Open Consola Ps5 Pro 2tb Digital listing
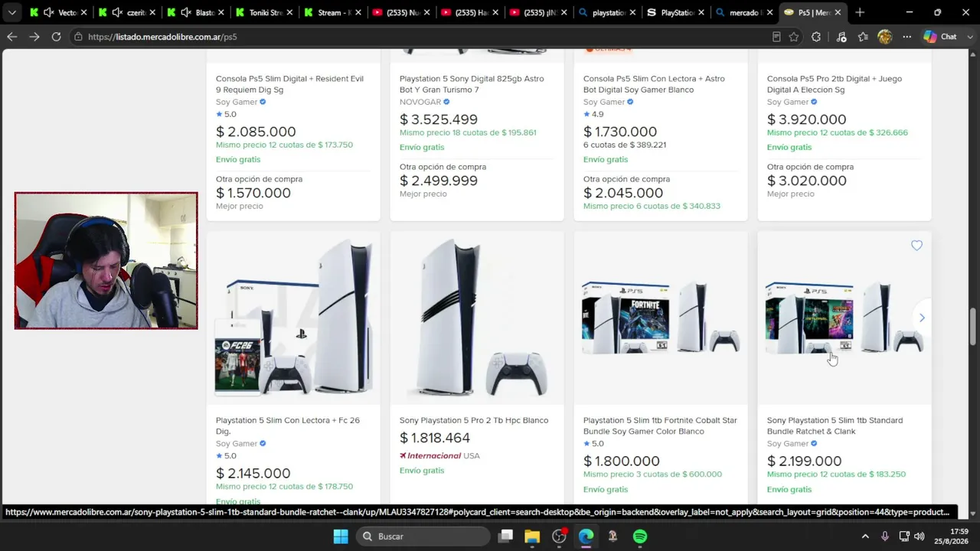The width and height of the screenshot is (980, 551). (x=835, y=84)
